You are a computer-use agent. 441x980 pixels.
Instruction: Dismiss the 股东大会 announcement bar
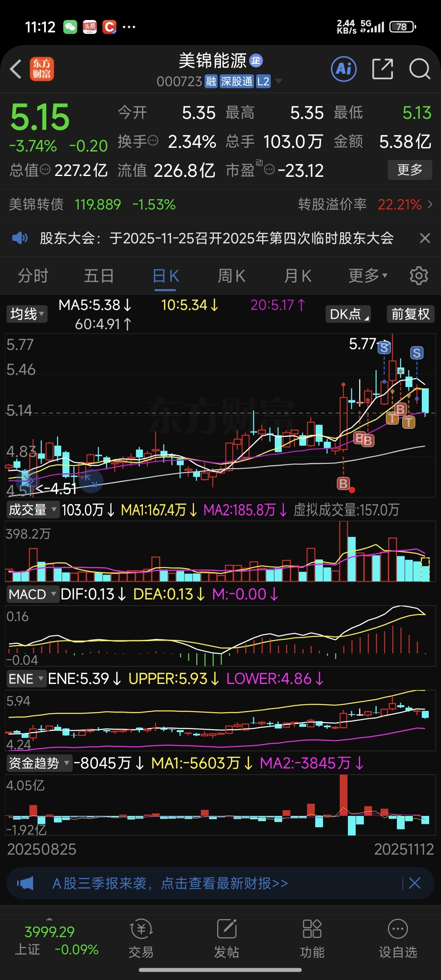(x=425, y=238)
